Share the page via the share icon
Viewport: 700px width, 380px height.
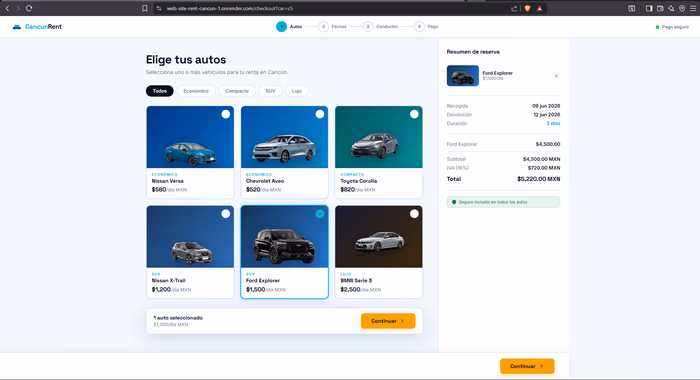coord(514,8)
